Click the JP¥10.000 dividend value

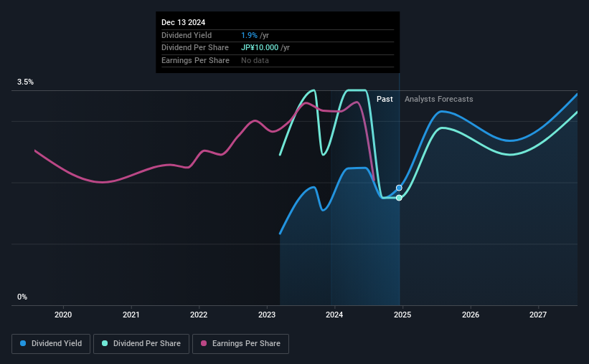click(x=260, y=48)
